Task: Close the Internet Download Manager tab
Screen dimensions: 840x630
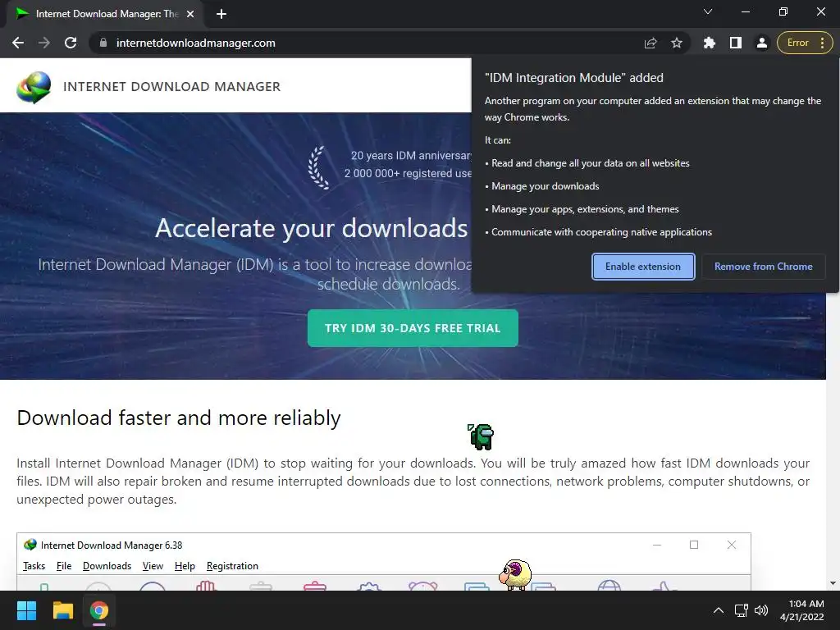Action: 190,15
